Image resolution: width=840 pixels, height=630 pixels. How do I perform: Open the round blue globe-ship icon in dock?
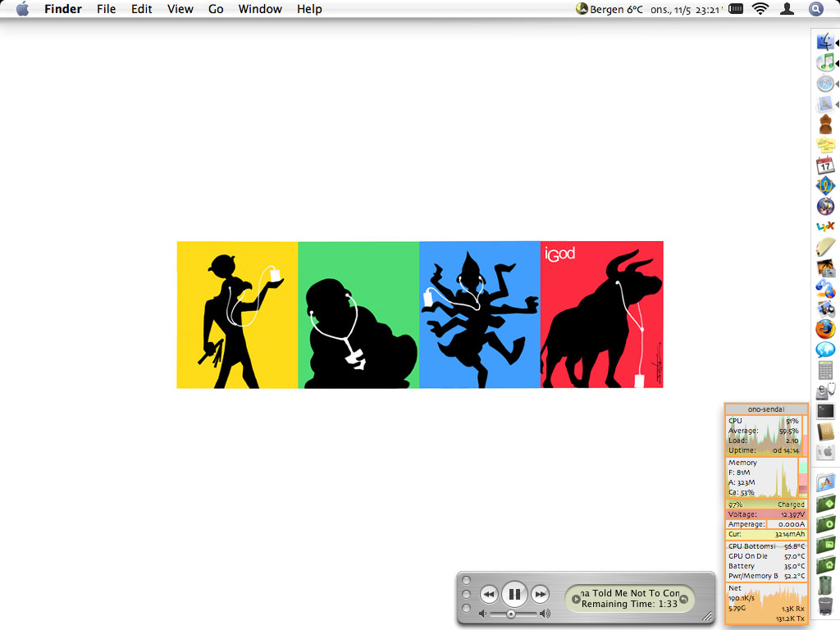coord(825,206)
